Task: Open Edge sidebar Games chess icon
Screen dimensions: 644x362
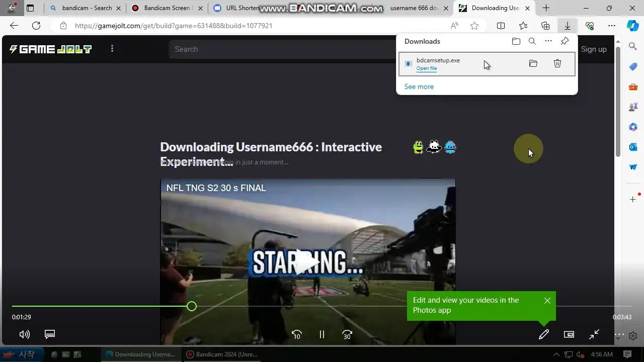Action: pyautogui.click(x=633, y=107)
